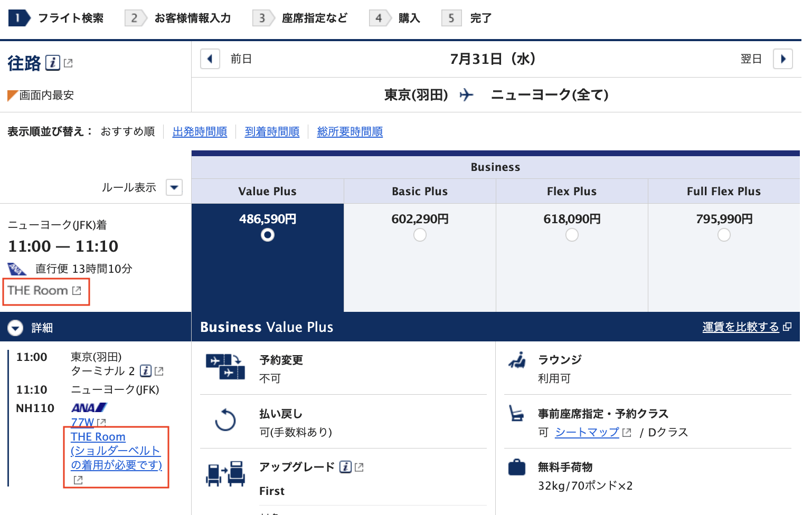Click the lounge seat icon
The height and width of the screenshot is (515, 812).
(517, 360)
